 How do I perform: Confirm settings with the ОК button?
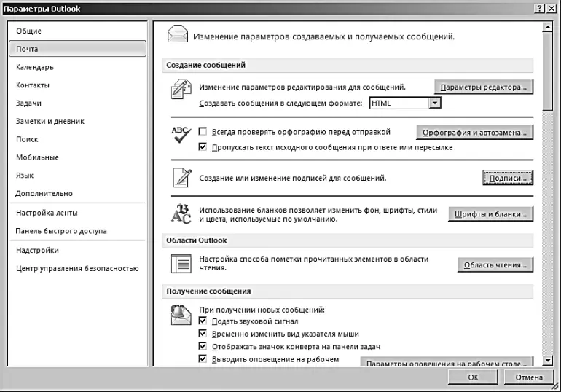coord(473,377)
